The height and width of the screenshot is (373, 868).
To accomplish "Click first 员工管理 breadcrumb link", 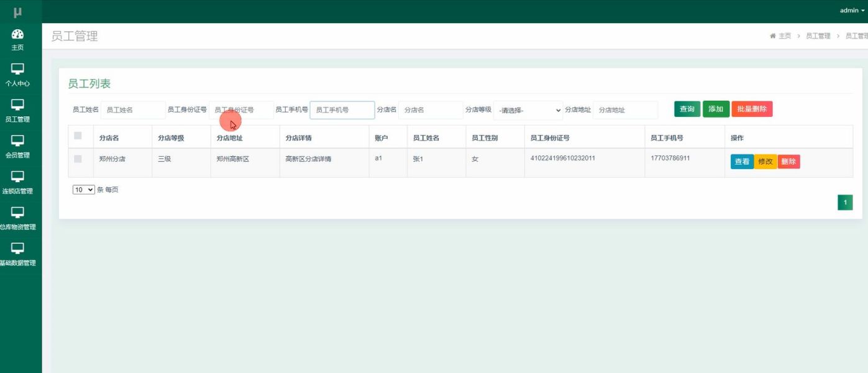I will (818, 36).
